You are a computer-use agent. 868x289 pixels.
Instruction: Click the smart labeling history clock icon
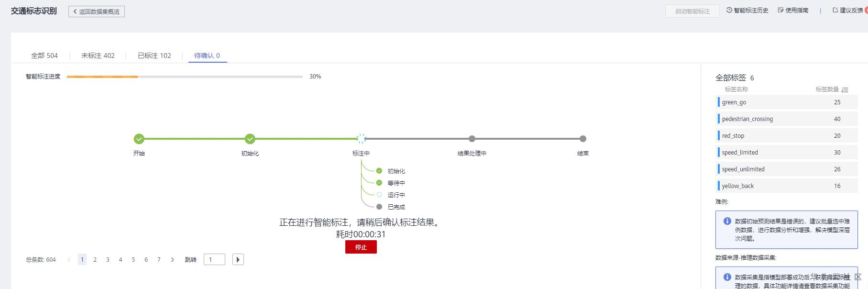click(729, 10)
